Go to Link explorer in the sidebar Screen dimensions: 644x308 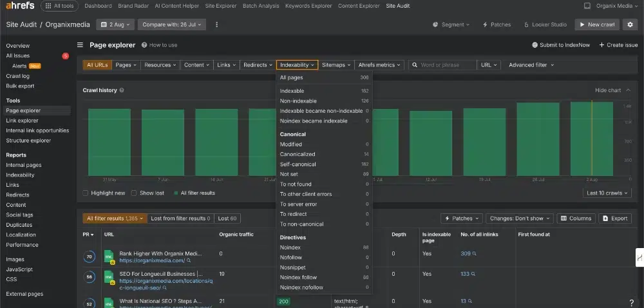(22, 120)
